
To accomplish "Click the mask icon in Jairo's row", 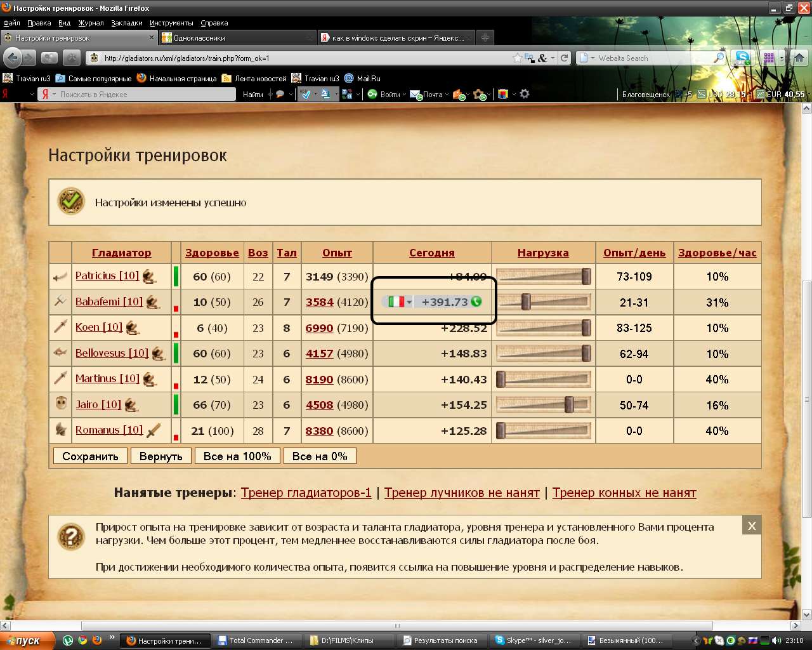I will pyautogui.click(x=61, y=404).
